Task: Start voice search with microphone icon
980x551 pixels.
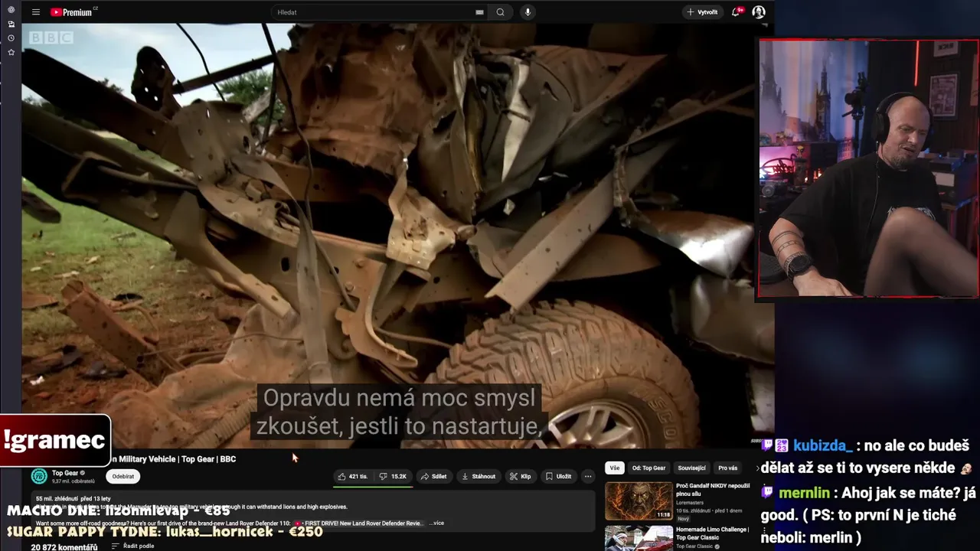Action: coord(528,12)
